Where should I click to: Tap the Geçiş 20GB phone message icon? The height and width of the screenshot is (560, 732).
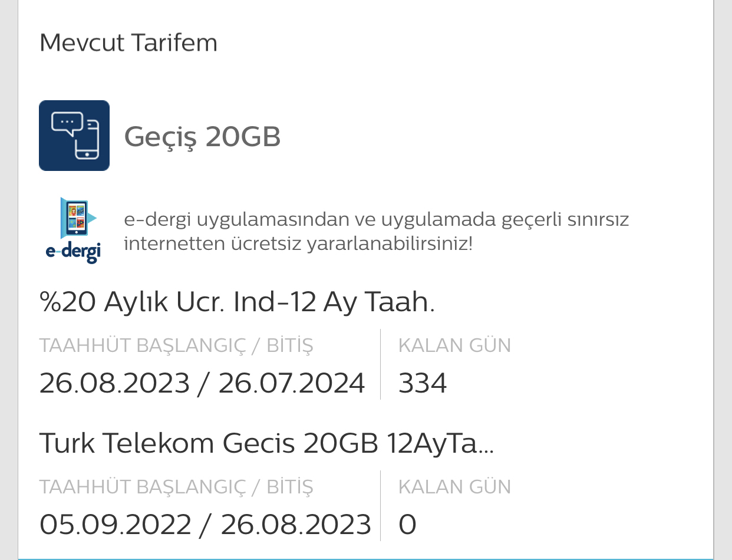(x=74, y=136)
